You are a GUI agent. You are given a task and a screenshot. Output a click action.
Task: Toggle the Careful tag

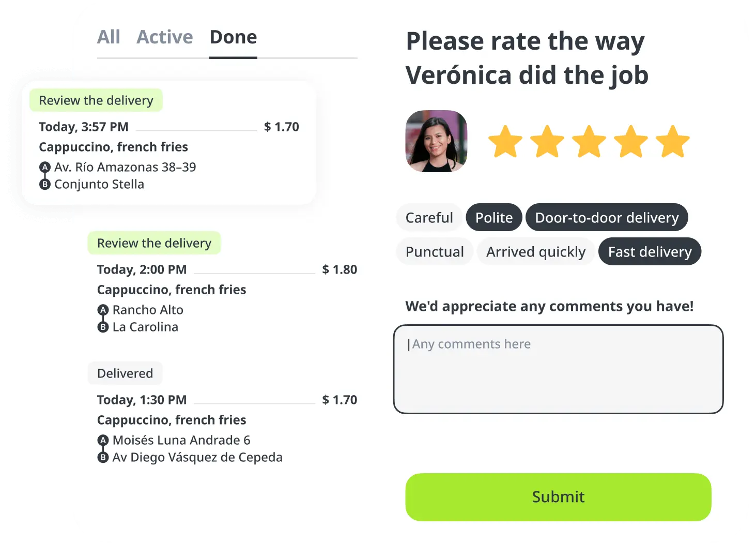pos(429,218)
